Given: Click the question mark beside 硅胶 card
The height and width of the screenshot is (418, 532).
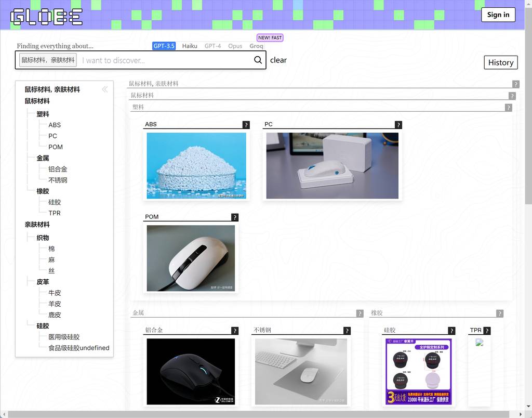Looking at the screenshot, I should coord(451,331).
